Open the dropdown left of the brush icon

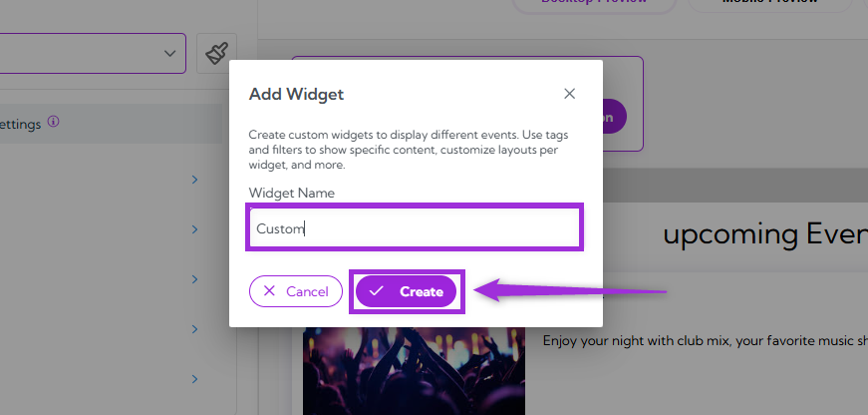tap(93, 53)
